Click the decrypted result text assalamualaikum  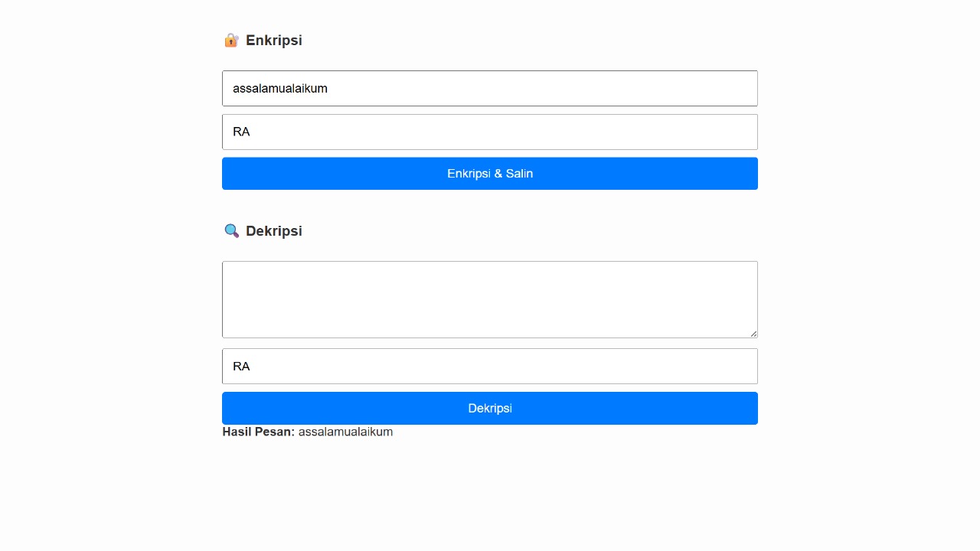tap(345, 432)
